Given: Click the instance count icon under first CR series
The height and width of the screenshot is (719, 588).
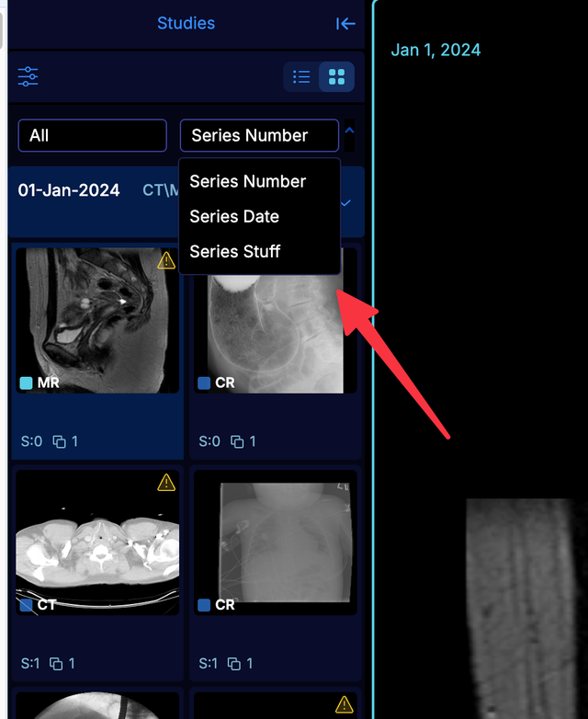Looking at the screenshot, I should pyautogui.click(x=237, y=441).
